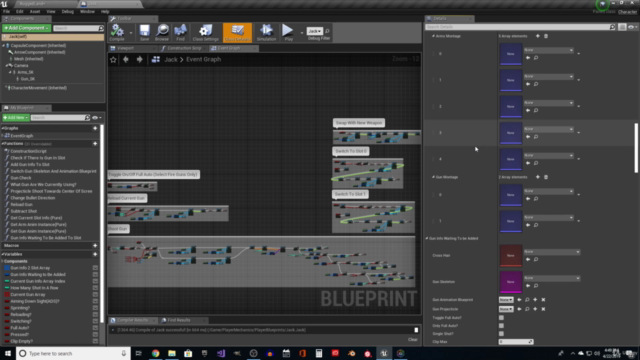Enable Toggle Full Auto? checkbox
640x360 pixels.
(x=501, y=318)
